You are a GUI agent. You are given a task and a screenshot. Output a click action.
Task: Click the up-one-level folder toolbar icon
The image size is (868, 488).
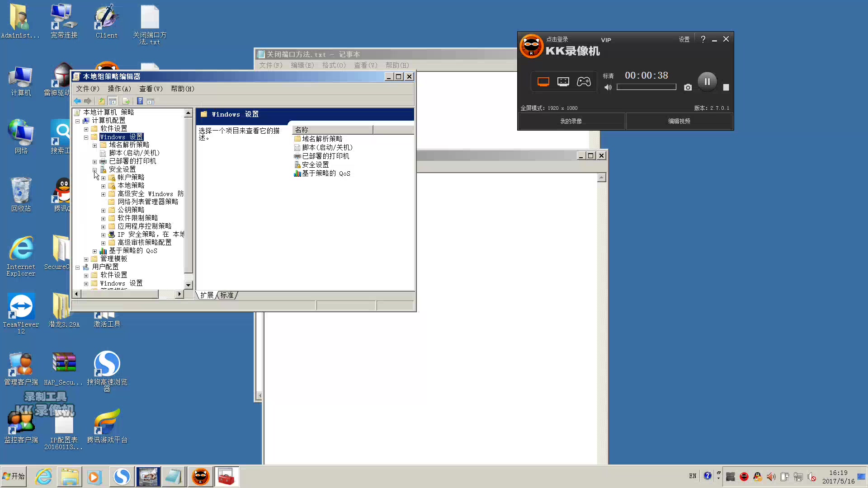pyautogui.click(x=102, y=101)
